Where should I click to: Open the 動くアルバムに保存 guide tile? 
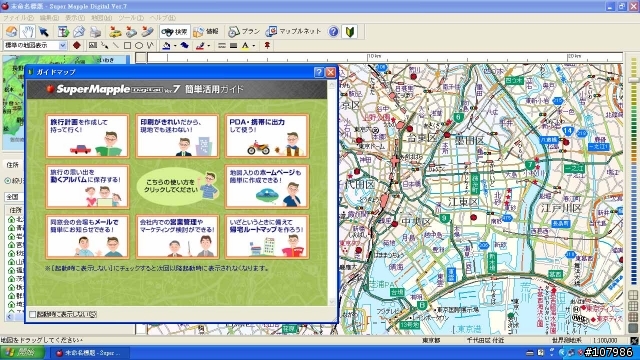tap(87, 187)
